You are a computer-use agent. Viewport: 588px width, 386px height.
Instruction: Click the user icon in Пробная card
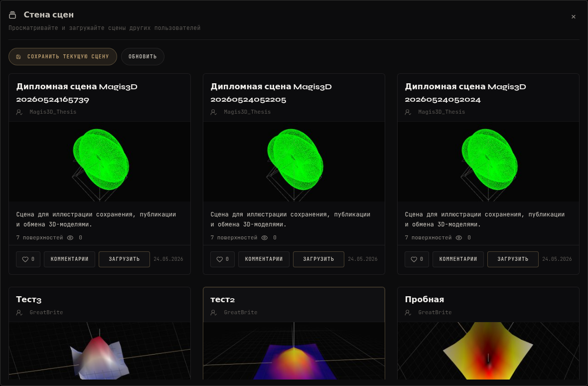(x=408, y=313)
